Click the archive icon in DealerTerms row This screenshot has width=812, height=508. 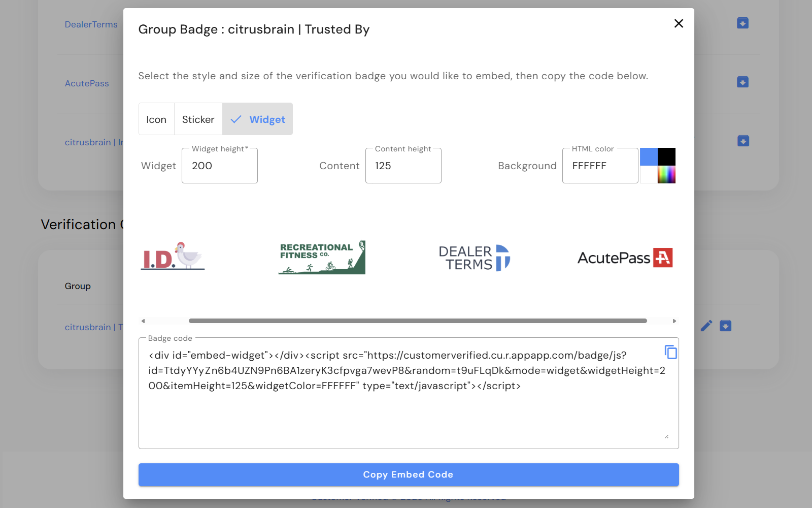743,23
